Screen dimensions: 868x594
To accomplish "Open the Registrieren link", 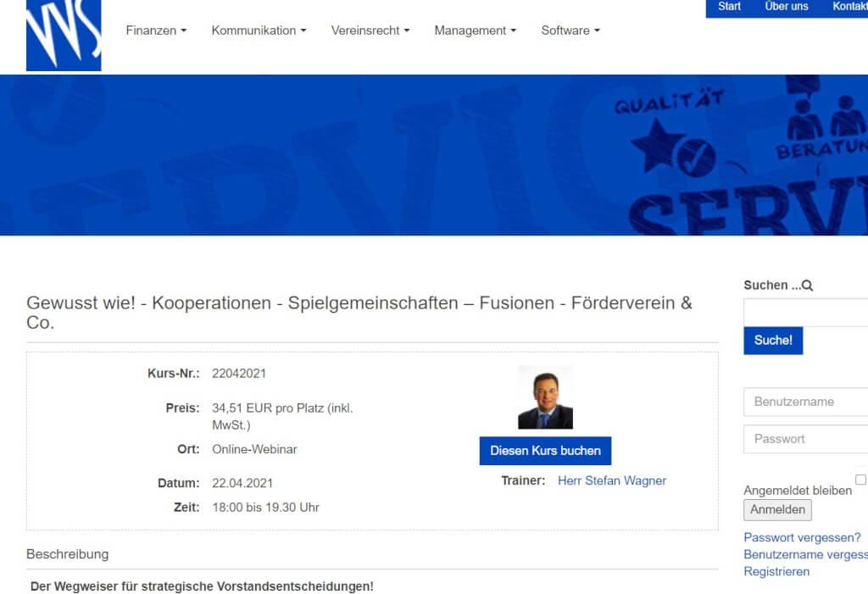I will [776, 571].
